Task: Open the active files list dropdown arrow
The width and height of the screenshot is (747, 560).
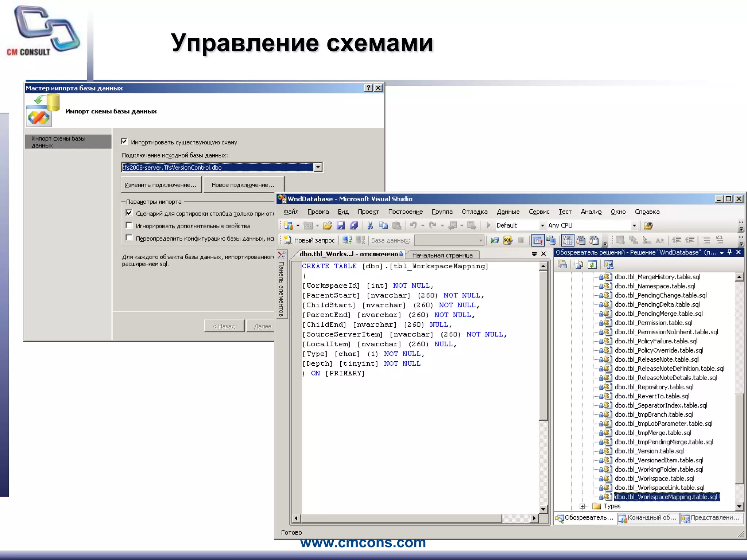Action: click(534, 254)
